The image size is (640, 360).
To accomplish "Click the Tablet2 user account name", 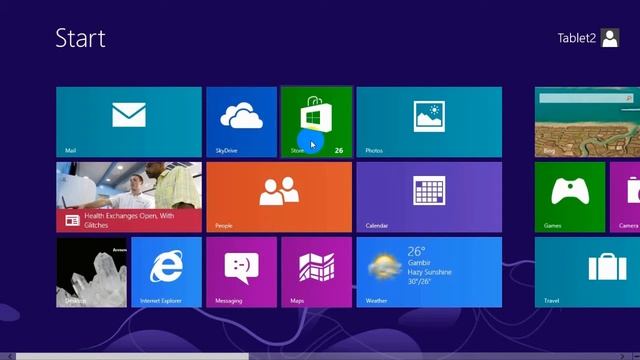I will [576, 38].
